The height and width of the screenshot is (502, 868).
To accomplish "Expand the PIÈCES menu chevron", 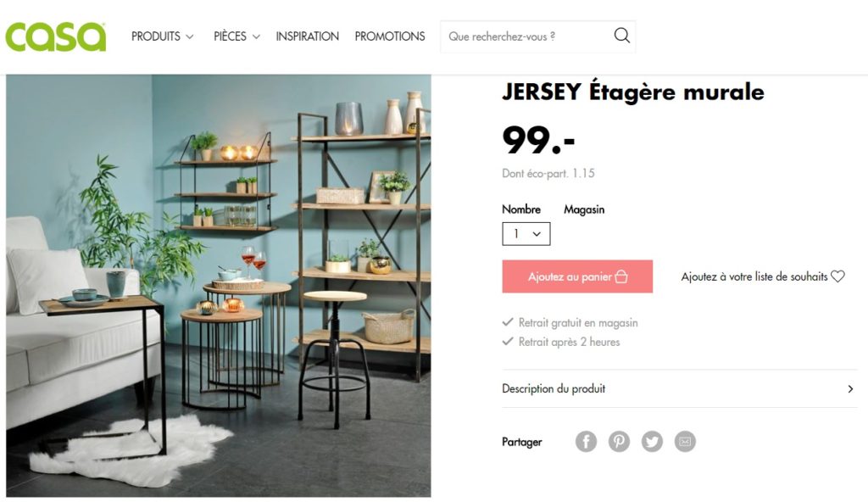I will coord(256,37).
